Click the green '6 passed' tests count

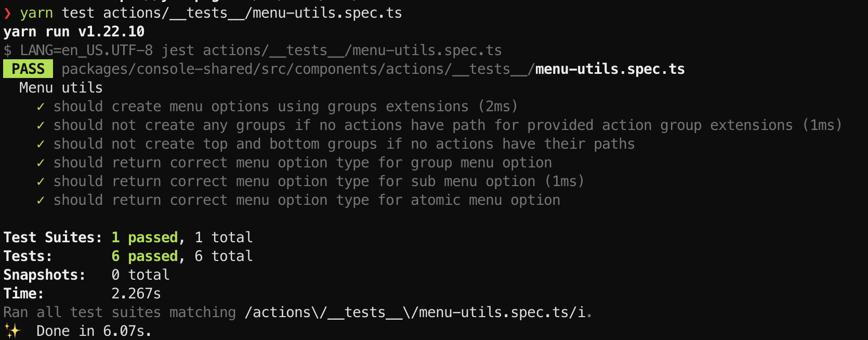pyautogui.click(x=145, y=256)
